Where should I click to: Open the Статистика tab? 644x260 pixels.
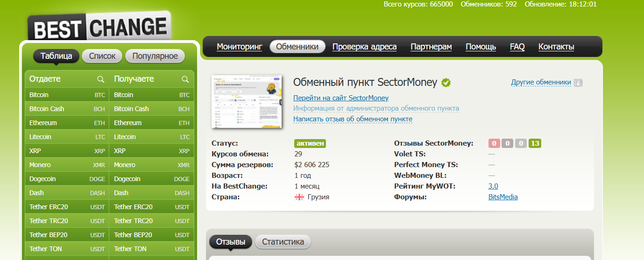click(283, 242)
